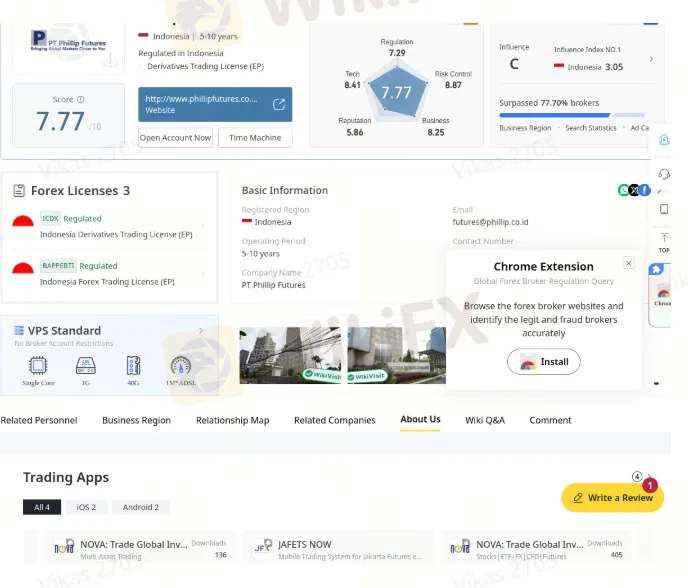Viewport: 688px width, 588px height.
Task: Filter trading apps by iOS 2
Action: pyautogui.click(x=86, y=507)
